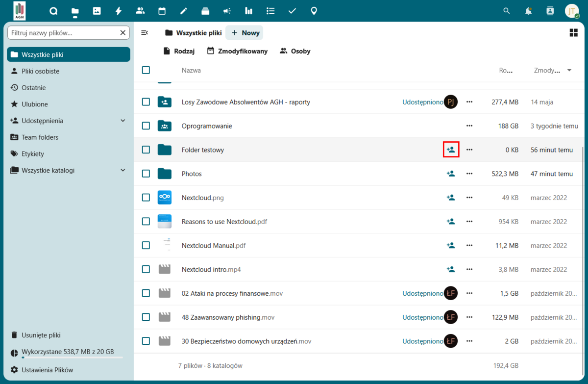Image resolution: width=588 pixels, height=384 pixels.
Task: Click the storage usage progress bar
Action: point(72,358)
